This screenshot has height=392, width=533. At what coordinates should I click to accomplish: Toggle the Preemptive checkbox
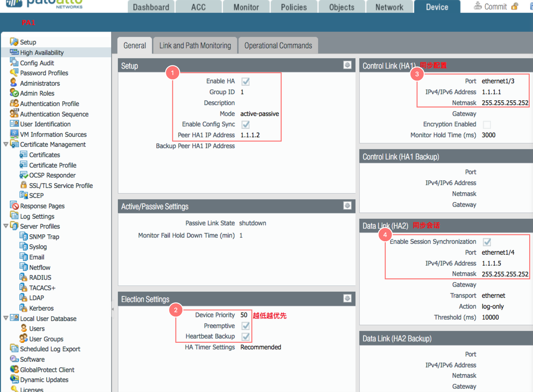[245, 326]
